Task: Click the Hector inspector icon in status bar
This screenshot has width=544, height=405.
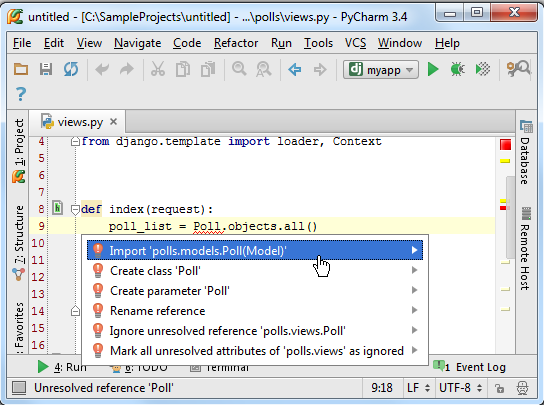Action: 522,388
